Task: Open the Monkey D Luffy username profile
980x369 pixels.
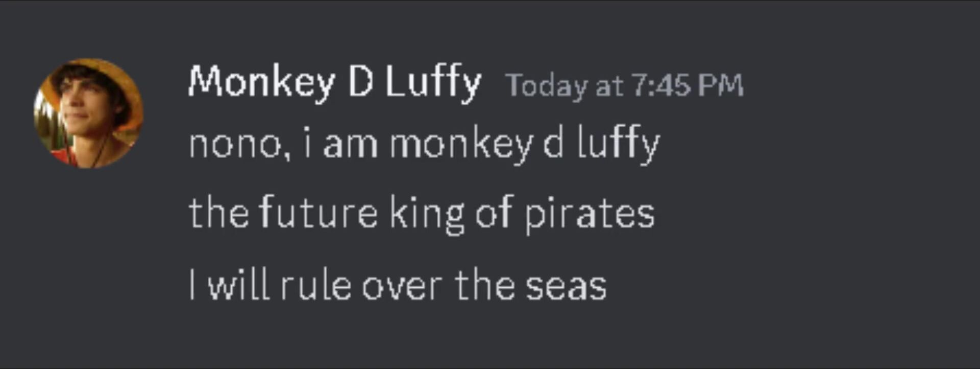Action: (334, 82)
